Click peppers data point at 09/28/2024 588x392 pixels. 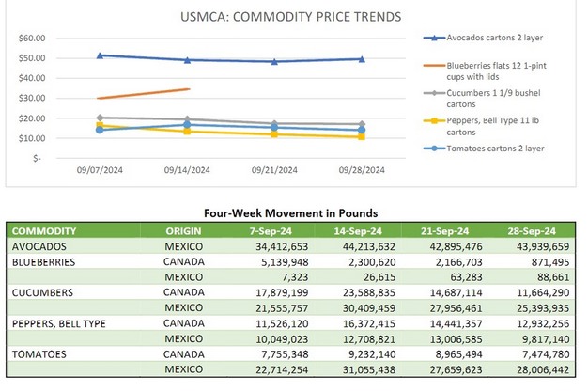pos(361,137)
